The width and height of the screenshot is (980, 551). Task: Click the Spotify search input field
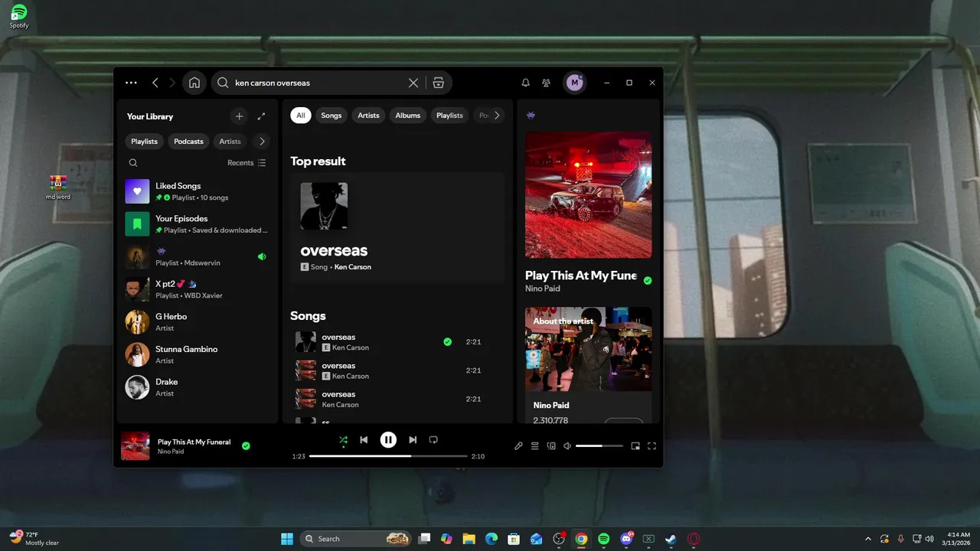coord(319,83)
